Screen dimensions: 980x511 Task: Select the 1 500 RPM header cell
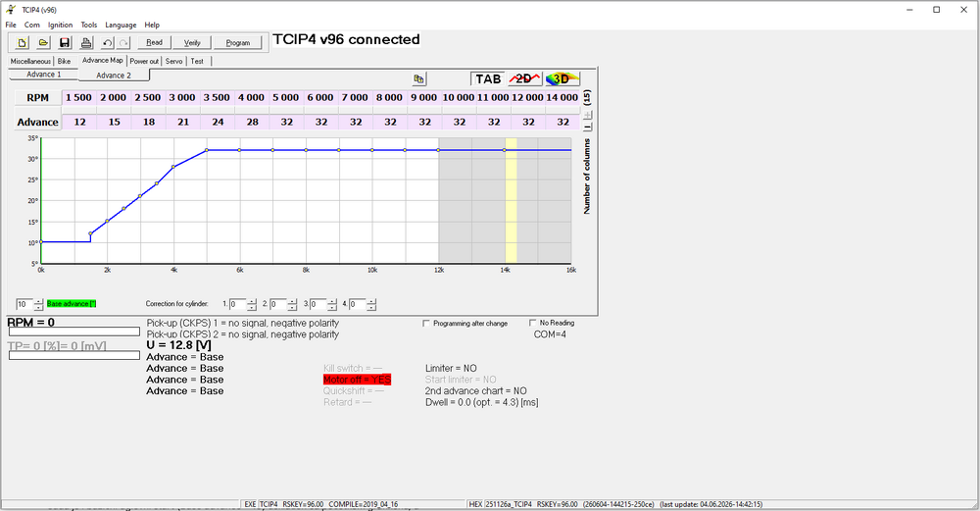point(79,97)
